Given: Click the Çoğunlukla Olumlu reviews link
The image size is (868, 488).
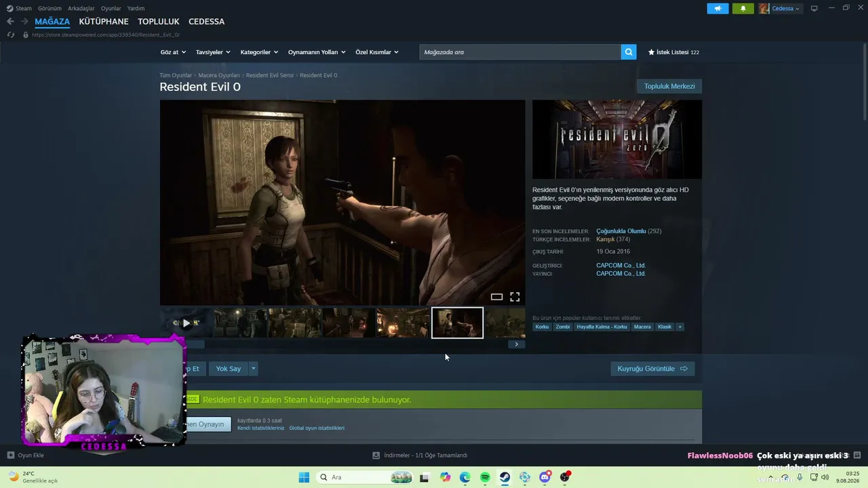Looking at the screenshot, I should pyautogui.click(x=621, y=231).
